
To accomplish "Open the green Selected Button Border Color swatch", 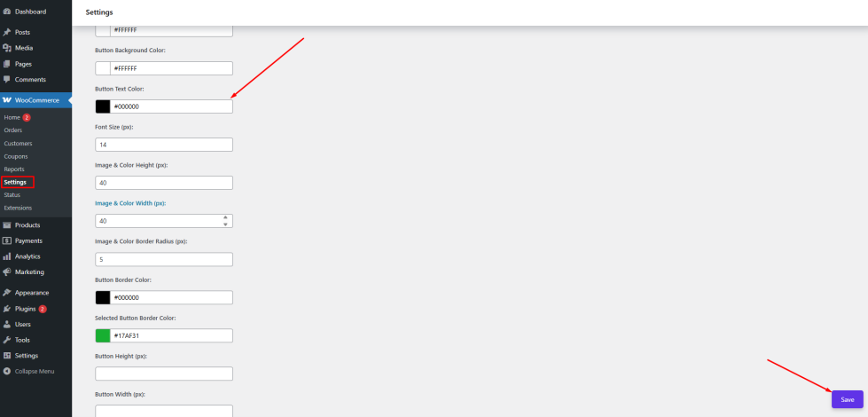I will pyautogui.click(x=103, y=335).
